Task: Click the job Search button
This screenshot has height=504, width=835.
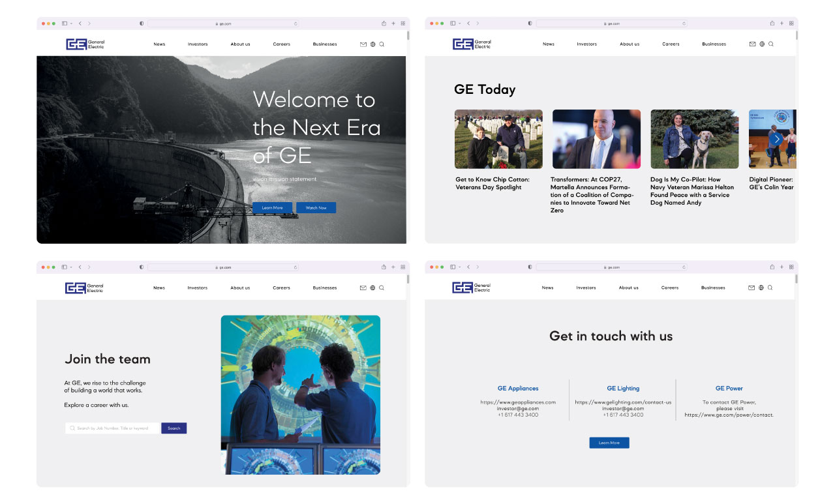Action: tap(174, 428)
